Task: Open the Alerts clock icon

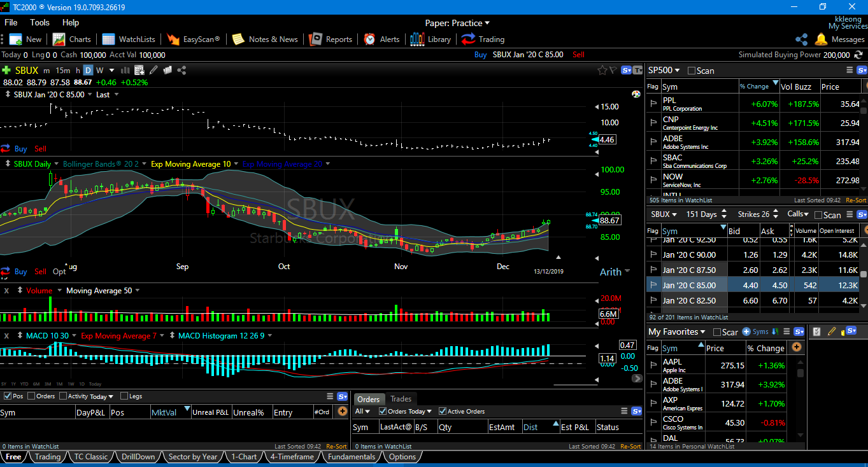Action: pos(369,39)
